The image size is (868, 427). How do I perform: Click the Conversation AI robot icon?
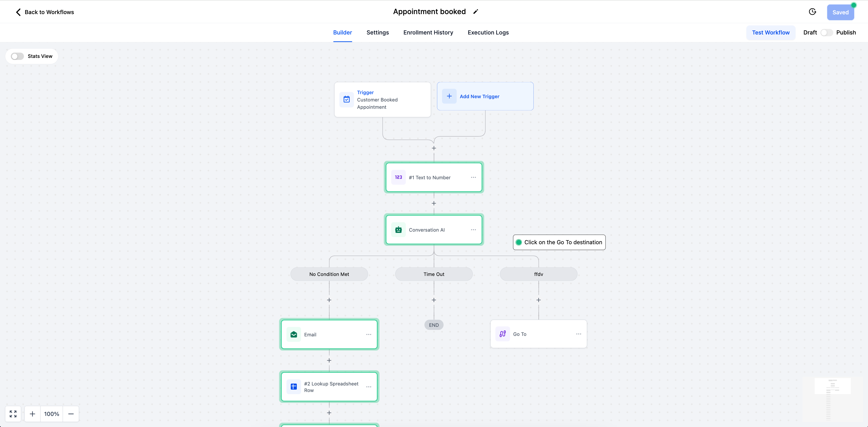coord(398,230)
